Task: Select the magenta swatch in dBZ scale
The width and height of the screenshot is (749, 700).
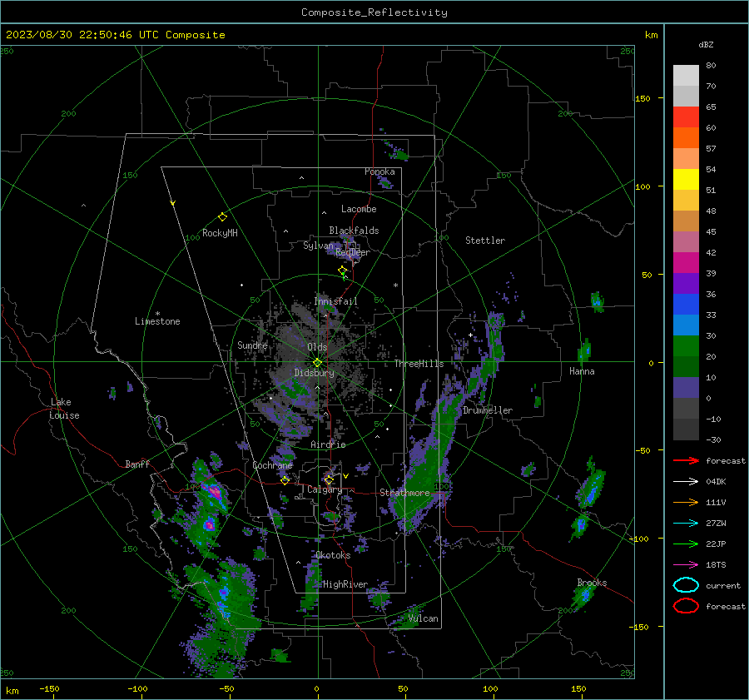Action: click(x=686, y=263)
